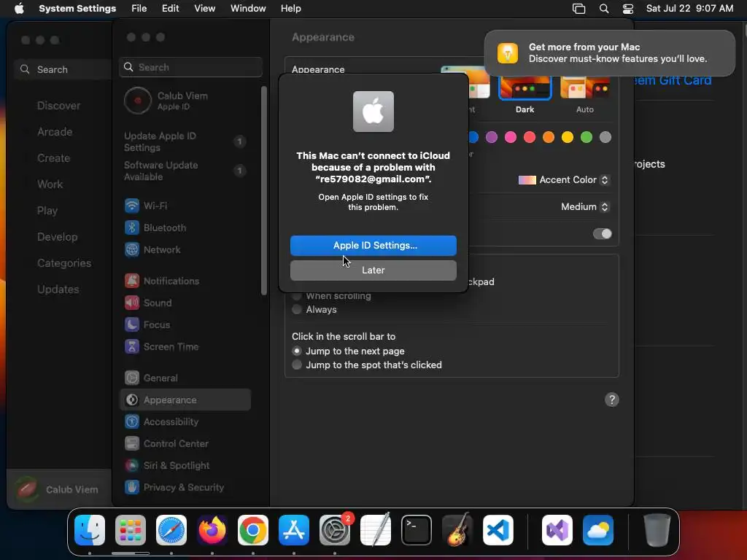Screen dimensions: 747x560
Task: Open the Edit menu
Action: point(170,9)
